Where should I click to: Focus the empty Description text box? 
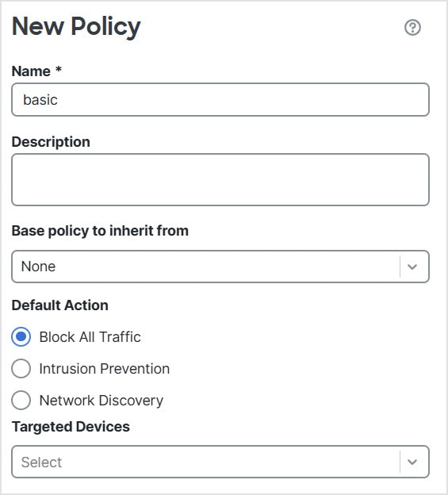[x=220, y=179]
